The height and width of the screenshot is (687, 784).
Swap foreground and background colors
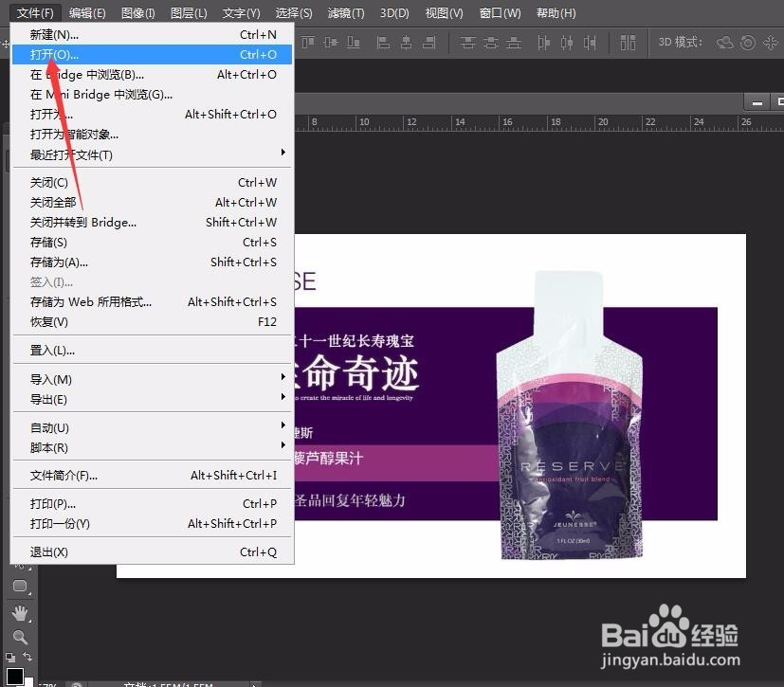tap(28, 657)
